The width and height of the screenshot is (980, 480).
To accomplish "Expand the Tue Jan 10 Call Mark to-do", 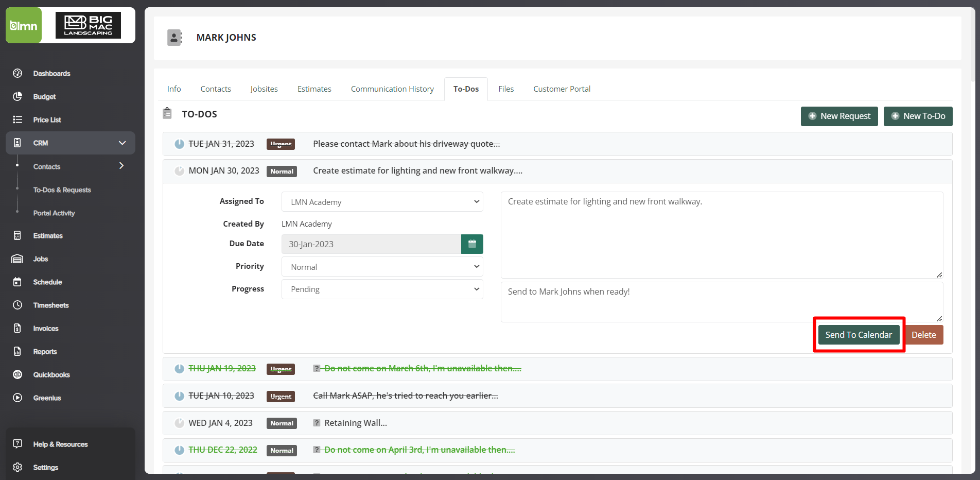I will tap(557, 396).
